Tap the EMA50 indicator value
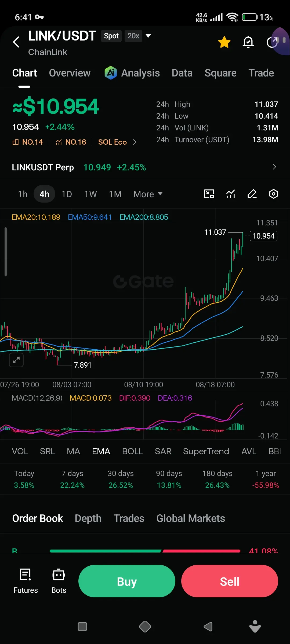 pos(90,217)
